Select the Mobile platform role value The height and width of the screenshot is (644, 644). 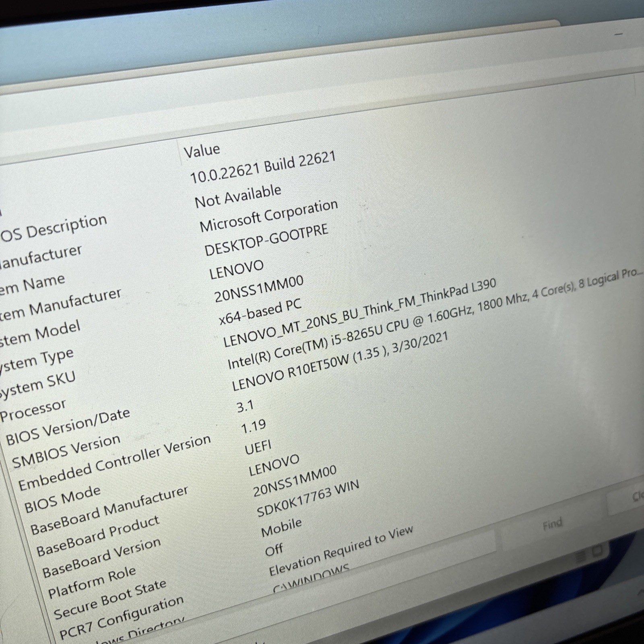[281, 528]
